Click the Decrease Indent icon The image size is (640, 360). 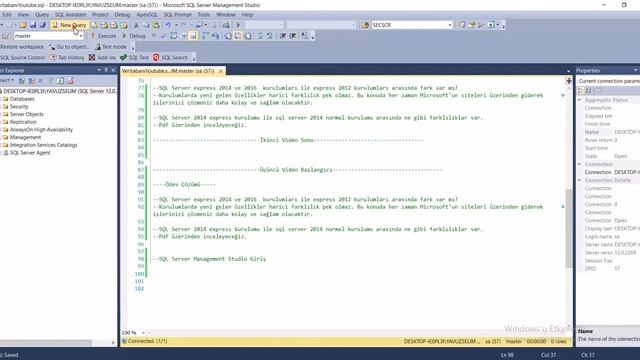[282, 36]
